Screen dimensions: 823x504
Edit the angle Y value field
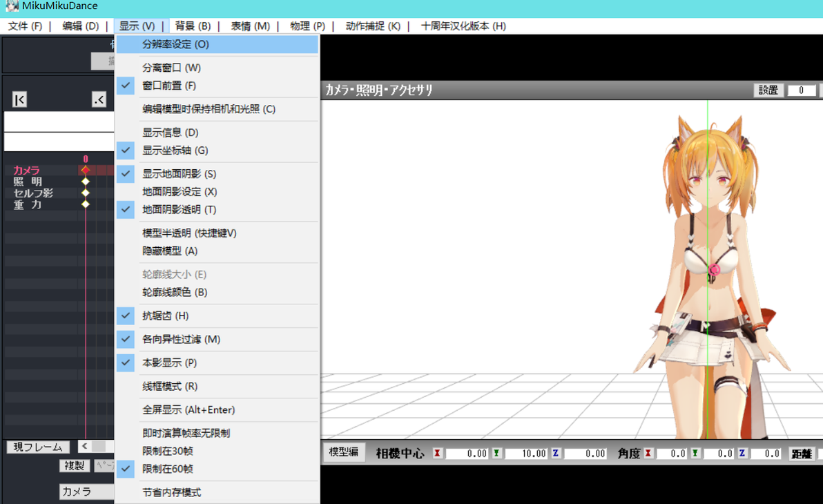pyautogui.click(x=719, y=453)
